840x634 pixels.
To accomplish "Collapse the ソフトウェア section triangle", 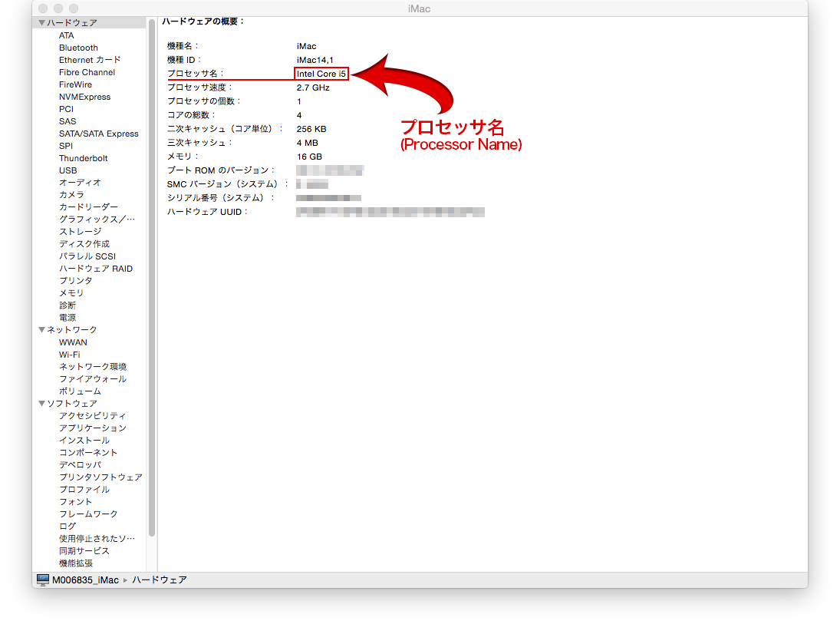I will point(41,403).
